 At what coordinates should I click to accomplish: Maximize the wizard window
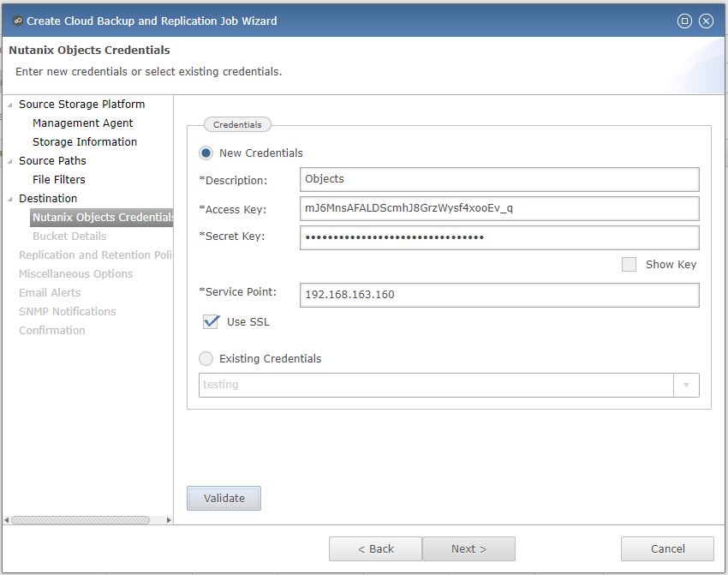point(684,21)
